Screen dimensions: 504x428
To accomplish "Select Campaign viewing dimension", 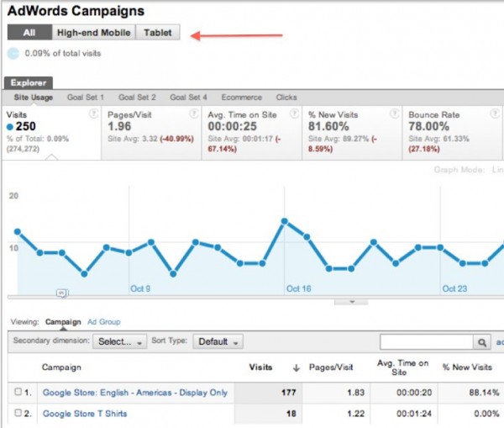I will [x=63, y=322].
